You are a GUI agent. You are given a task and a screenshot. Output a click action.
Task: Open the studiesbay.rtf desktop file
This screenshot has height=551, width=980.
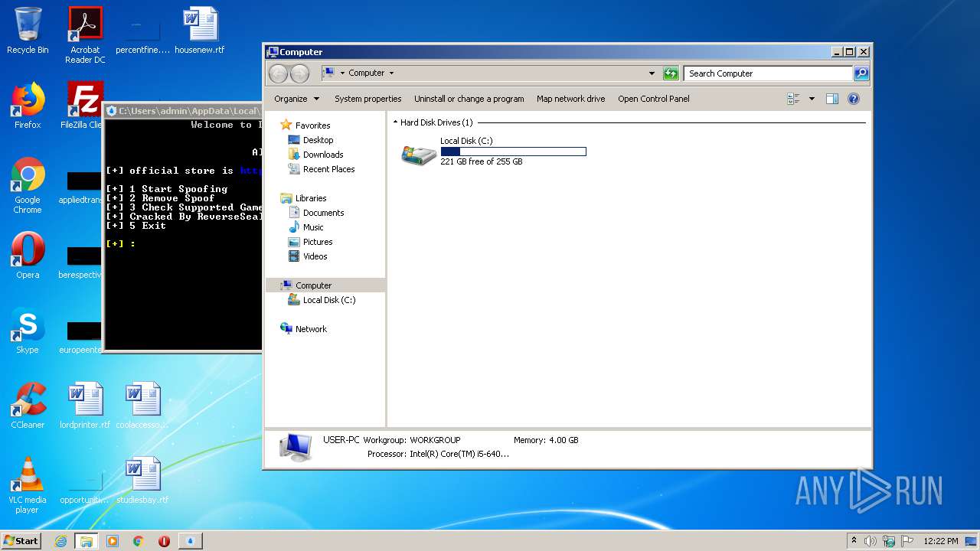click(x=142, y=481)
